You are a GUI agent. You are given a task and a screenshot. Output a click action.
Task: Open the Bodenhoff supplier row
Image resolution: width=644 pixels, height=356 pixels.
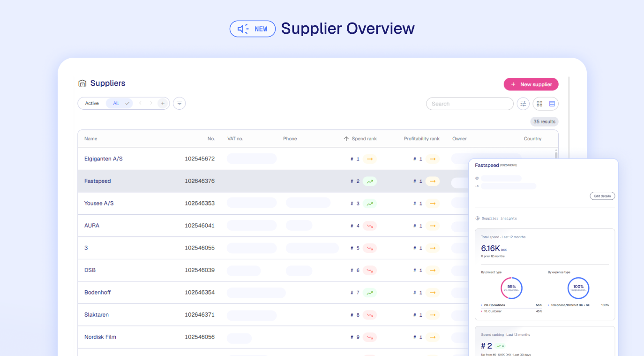tap(273, 293)
